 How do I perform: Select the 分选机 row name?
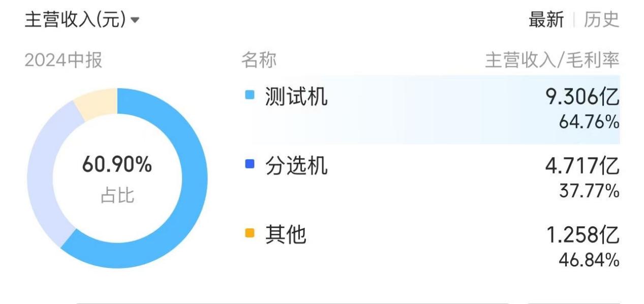coord(296,165)
